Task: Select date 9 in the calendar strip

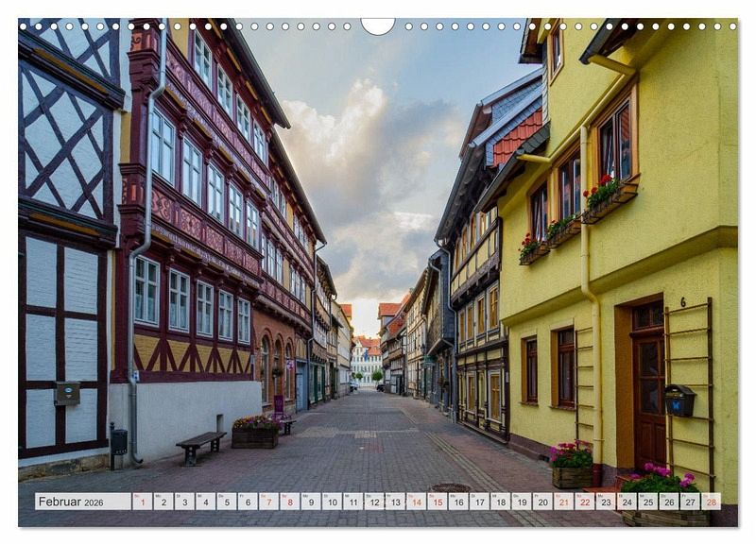Action: [x=311, y=502]
